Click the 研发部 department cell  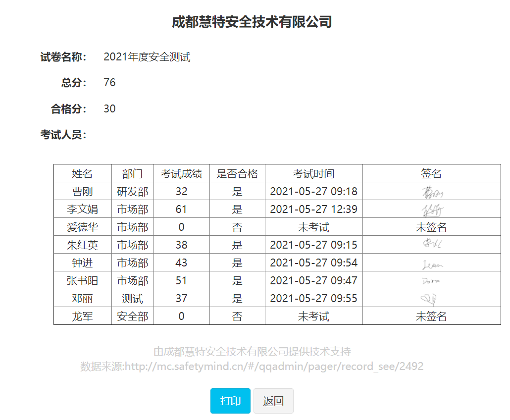(132, 191)
